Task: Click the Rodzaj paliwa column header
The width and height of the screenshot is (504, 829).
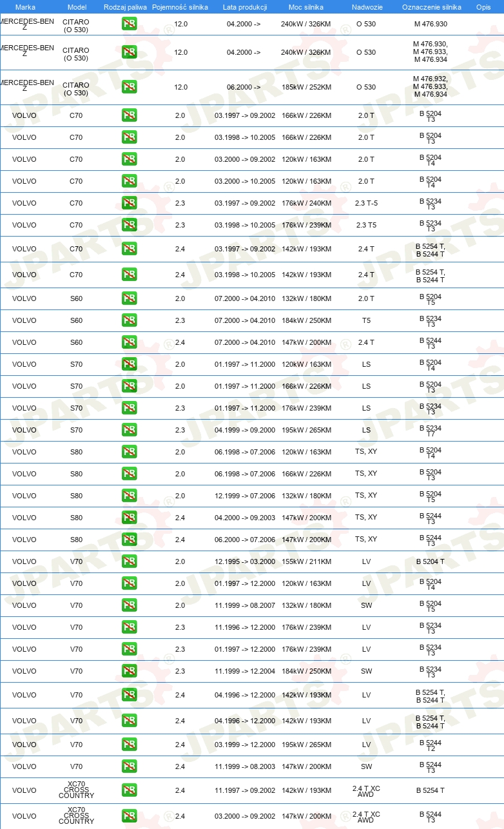Action: point(125,7)
